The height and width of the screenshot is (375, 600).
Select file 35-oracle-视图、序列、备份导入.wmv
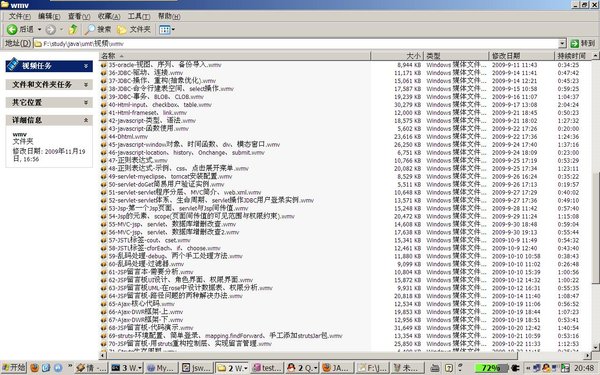click(x=165, y=65)
